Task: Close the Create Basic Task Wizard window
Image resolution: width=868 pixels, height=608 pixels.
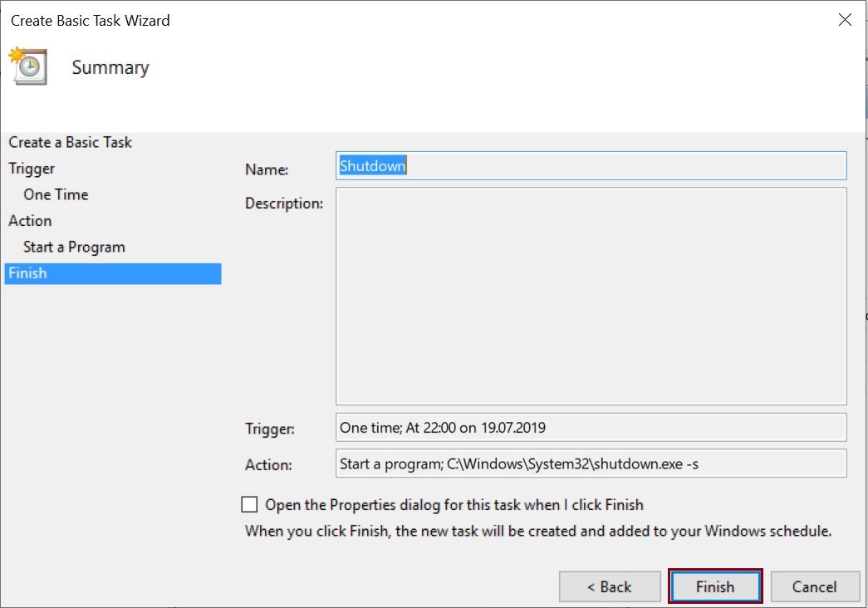Action: (x=845, y=20)
